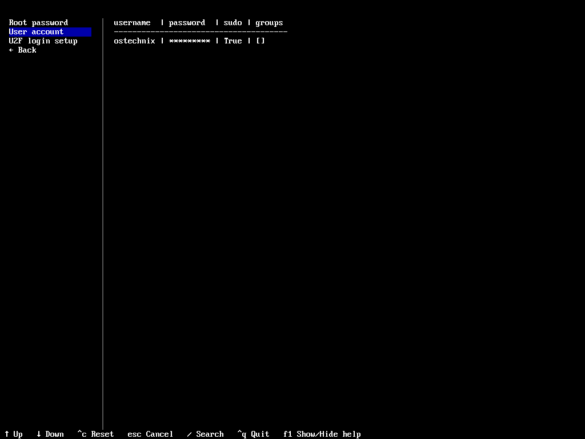The width and height of the screenshot is (585, 439).
Task: Select the highlighted User account entry
Action: (x=50, y=32)
